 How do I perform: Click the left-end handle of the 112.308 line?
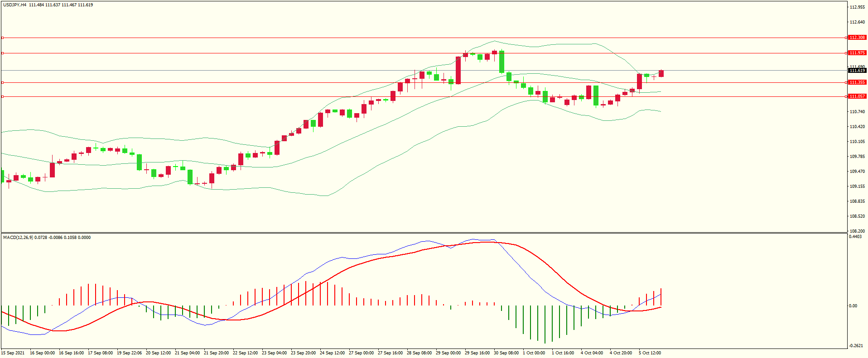click(x=2, y=38)
